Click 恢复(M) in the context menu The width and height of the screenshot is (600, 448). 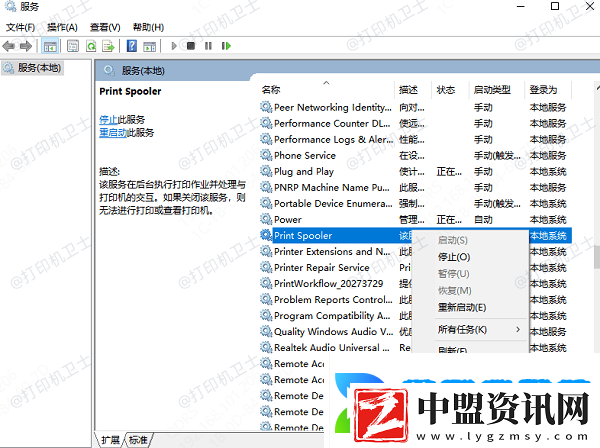(x=455, y=291)
